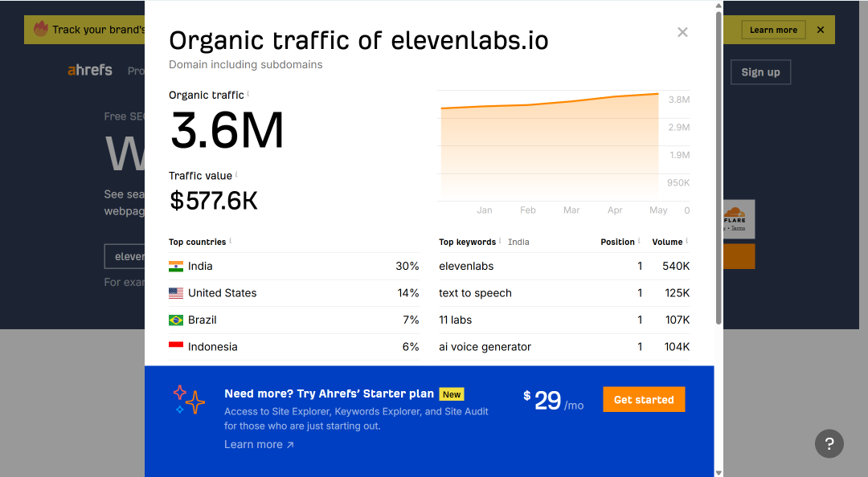Click the 14% United States share value
868x477 pixels.
click(408, 293)
